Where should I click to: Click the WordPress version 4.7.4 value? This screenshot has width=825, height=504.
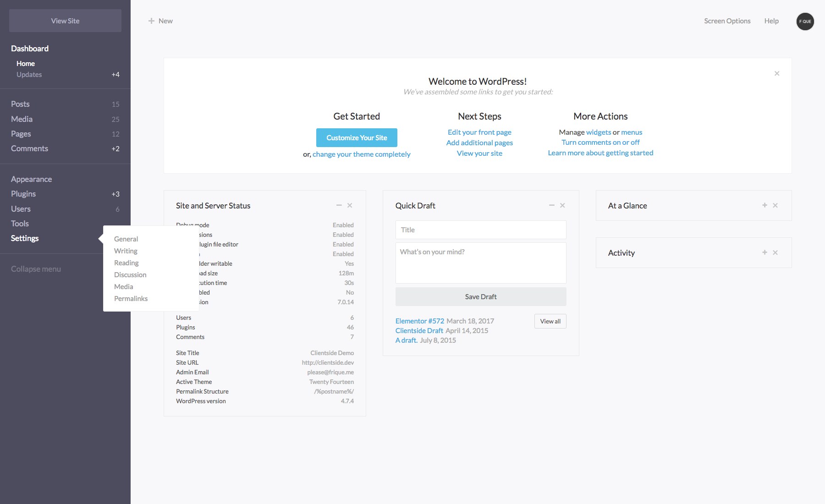pyautogui.click(x=347, y=401)
